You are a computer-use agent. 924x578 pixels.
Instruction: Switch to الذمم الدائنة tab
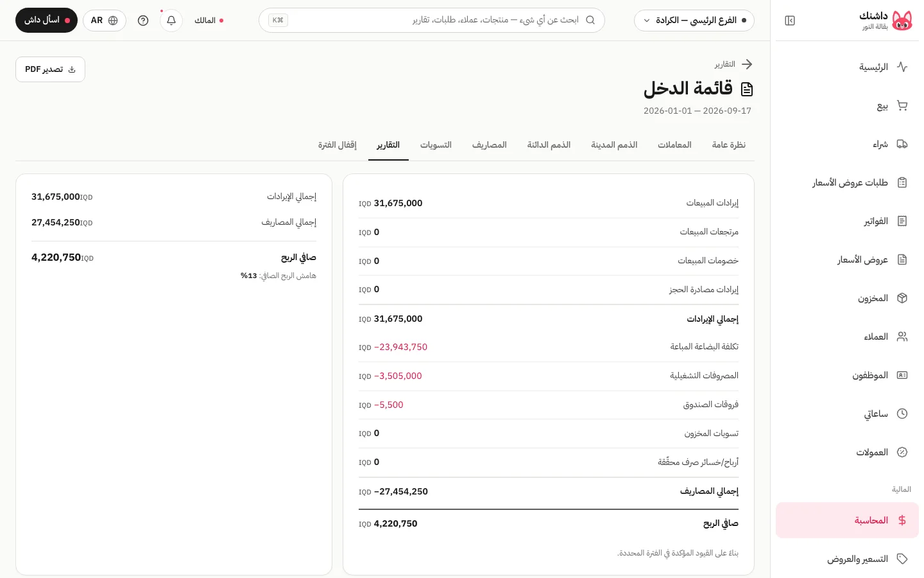pos(549,145)
